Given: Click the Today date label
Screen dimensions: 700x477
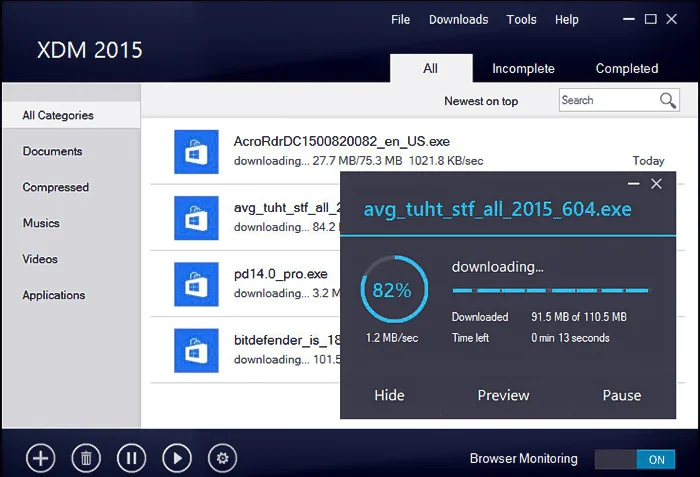Looking at the screenshot, I should click(648, 161).
